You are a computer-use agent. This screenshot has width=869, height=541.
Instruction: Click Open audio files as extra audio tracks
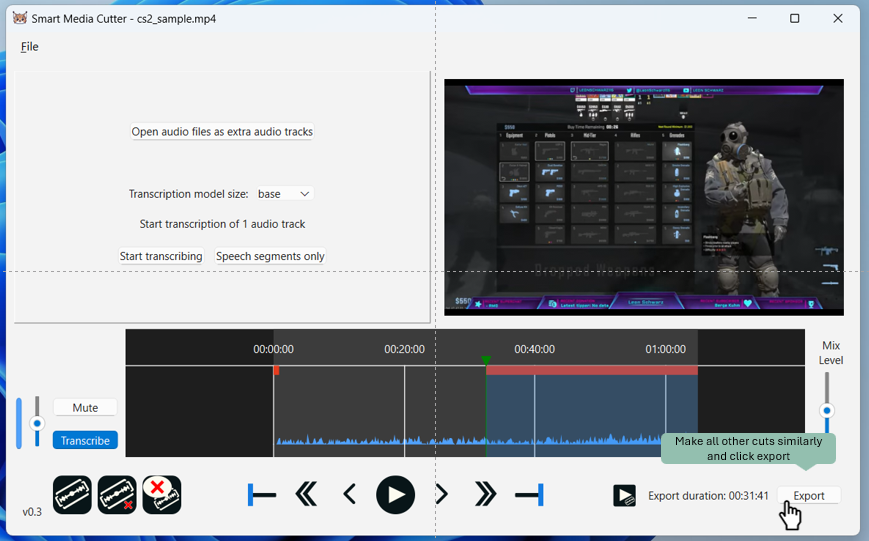(222, 132)
